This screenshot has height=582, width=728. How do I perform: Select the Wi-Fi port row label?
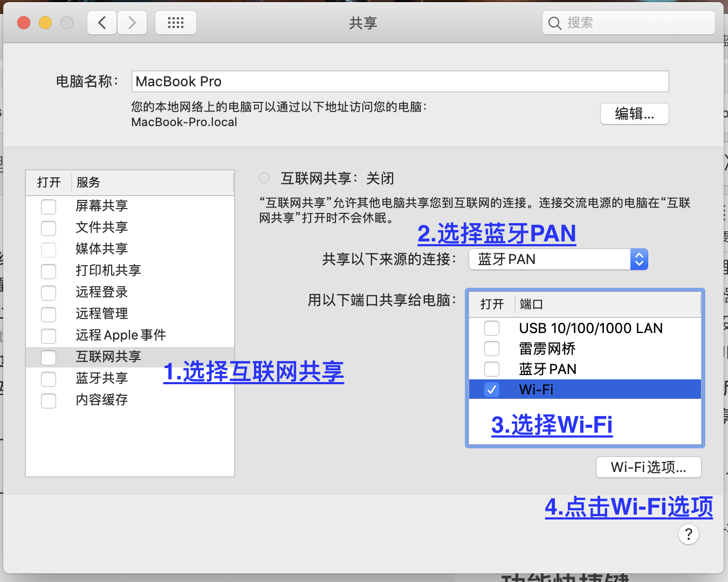pyautogui.click(x=536, y=390)
